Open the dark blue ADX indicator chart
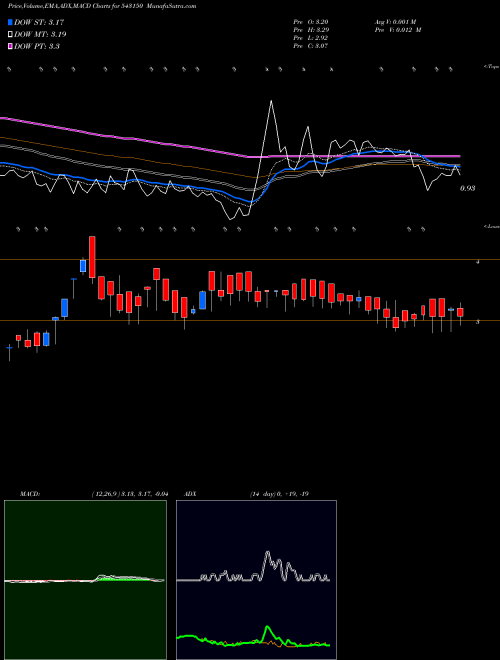Image resolution: width=500 pixels, height=660 pixels. click(x=256, y=580)
